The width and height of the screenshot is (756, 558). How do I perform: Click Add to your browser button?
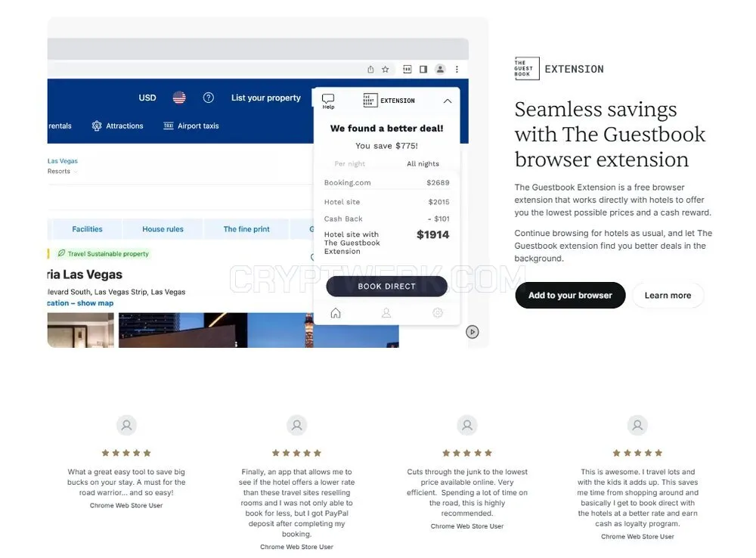point(570,295)
